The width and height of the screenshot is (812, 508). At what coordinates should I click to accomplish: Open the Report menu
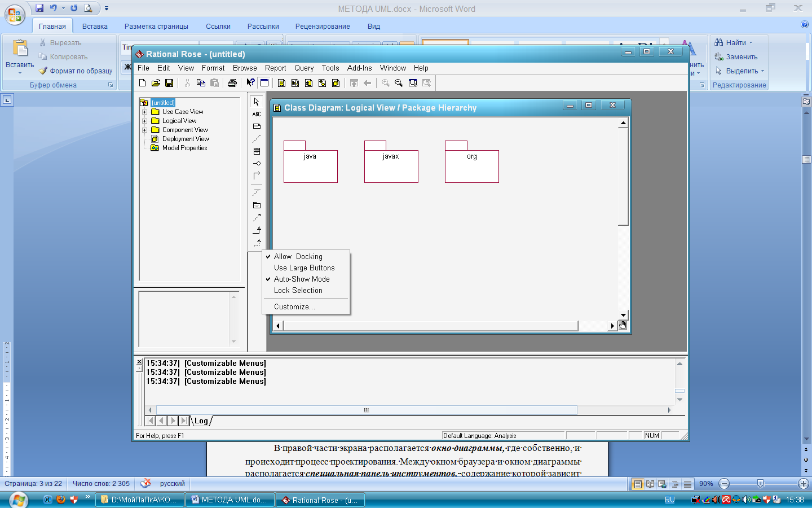[x=276, y=68]
